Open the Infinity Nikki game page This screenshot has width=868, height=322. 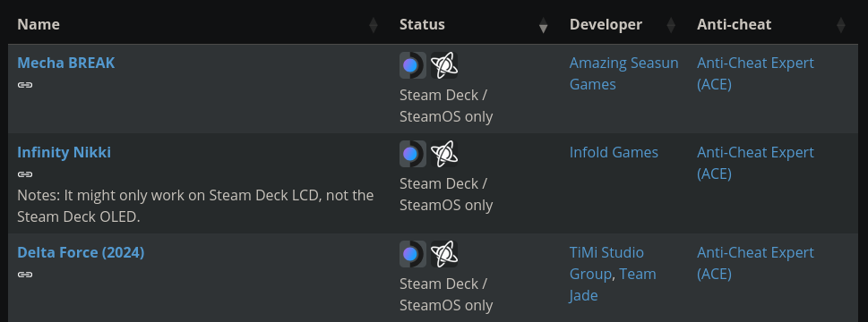64,152
